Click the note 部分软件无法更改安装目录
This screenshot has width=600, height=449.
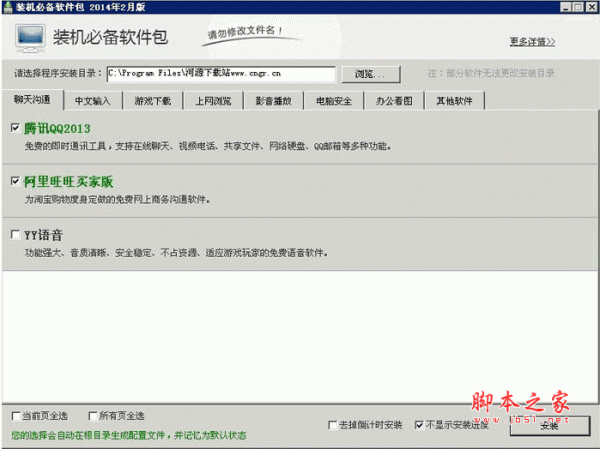pos(491,73)
